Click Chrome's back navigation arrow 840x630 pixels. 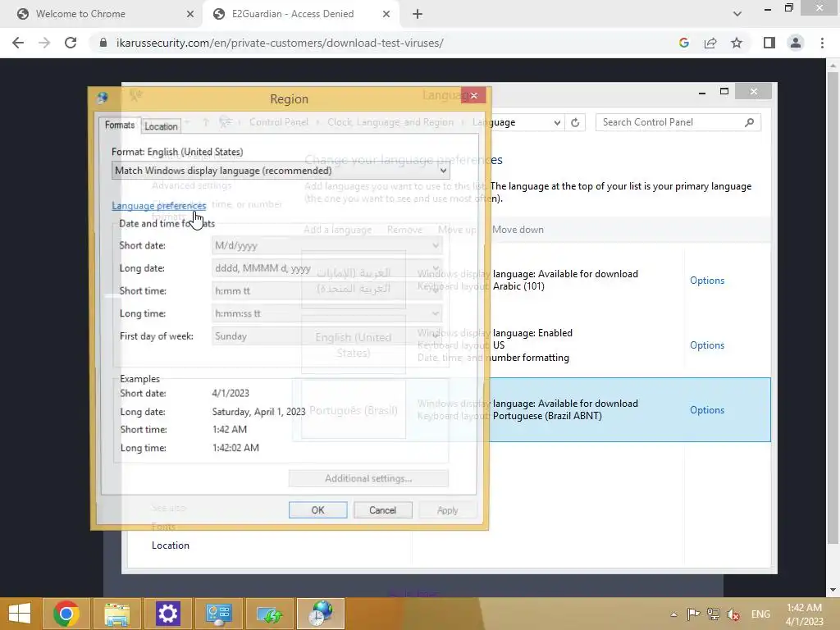tap(18, 43)
